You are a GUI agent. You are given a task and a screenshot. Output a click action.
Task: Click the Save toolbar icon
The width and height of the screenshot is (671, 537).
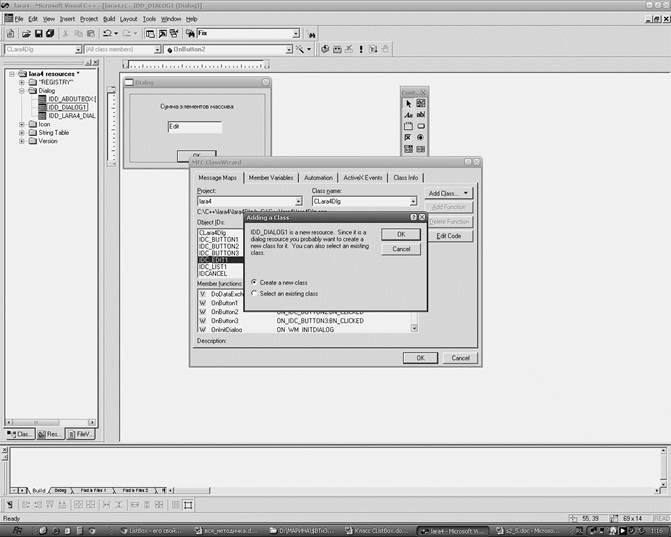click(x=38, y=33)
